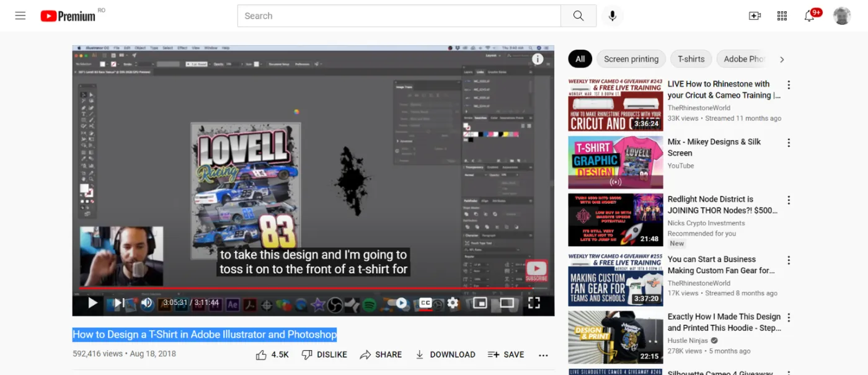This screenshot has height=375, width=868.
Task: Click the '592,416 views' text
Action: (97, 354)
